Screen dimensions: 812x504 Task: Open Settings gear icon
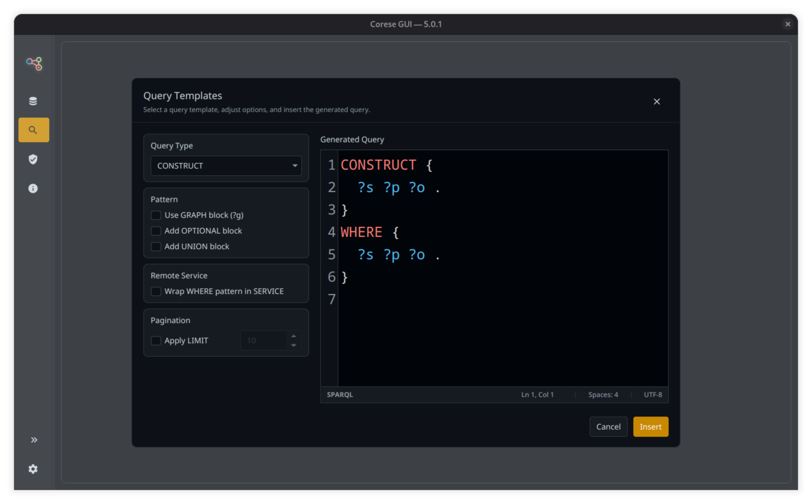33,469
